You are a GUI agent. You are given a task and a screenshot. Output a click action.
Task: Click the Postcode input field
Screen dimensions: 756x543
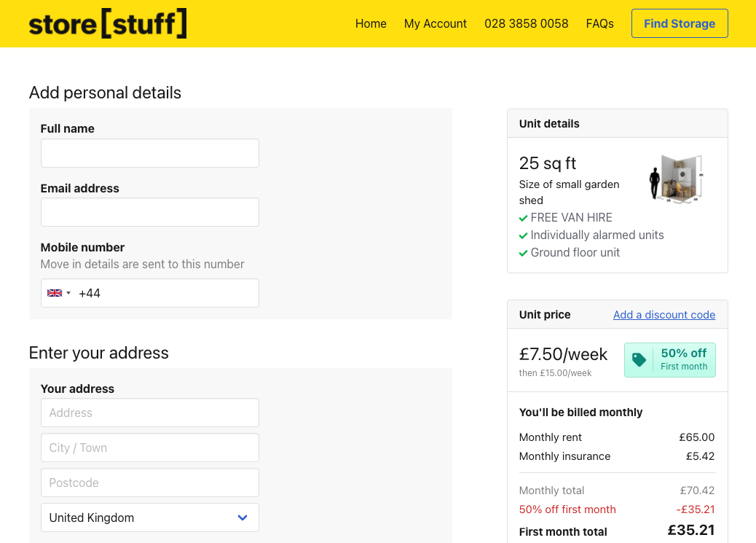pyautogui.click(x=150, y=483)
